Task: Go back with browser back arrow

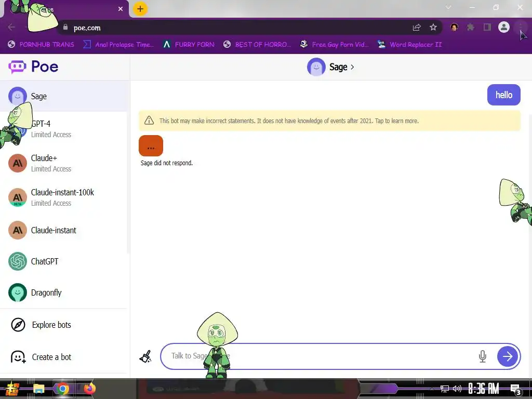Action: (x=11, y=27)
